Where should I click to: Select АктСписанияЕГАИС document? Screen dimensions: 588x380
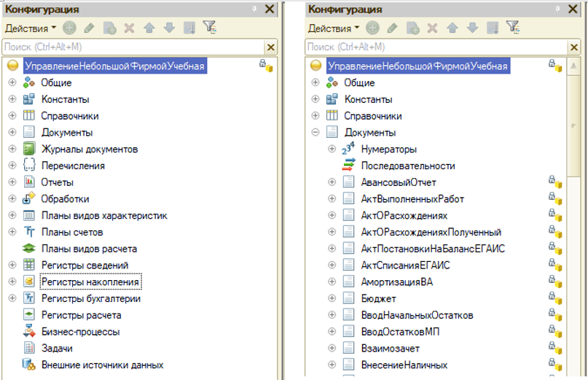pyautogui.click(x=405, y=265)
